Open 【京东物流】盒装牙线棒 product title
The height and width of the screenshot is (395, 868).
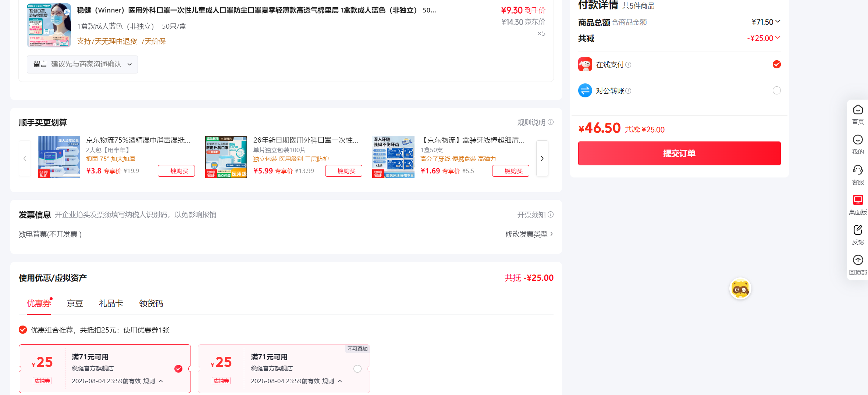pos(472,140)
